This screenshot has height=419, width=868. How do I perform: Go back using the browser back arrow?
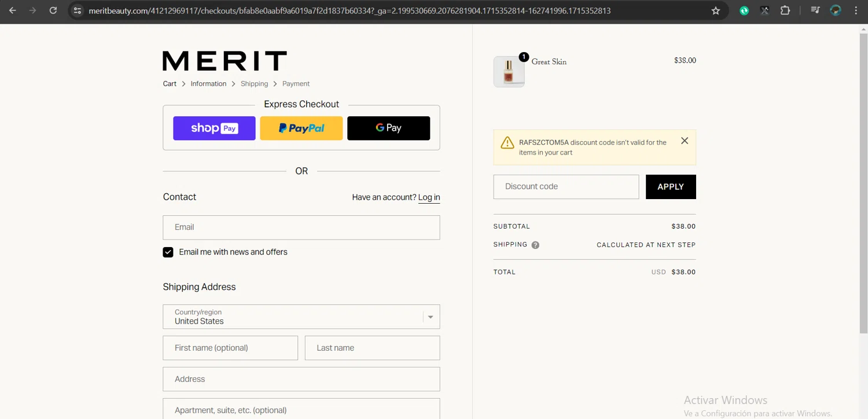pos(13,10)
